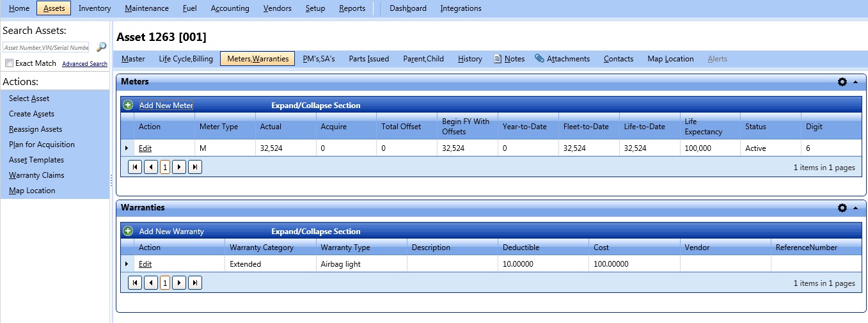The width and height of the screenshot is (868, 323).
Task: Go to first page in Warranties pager
Action: pyautogui.click(x=135, y=283)
